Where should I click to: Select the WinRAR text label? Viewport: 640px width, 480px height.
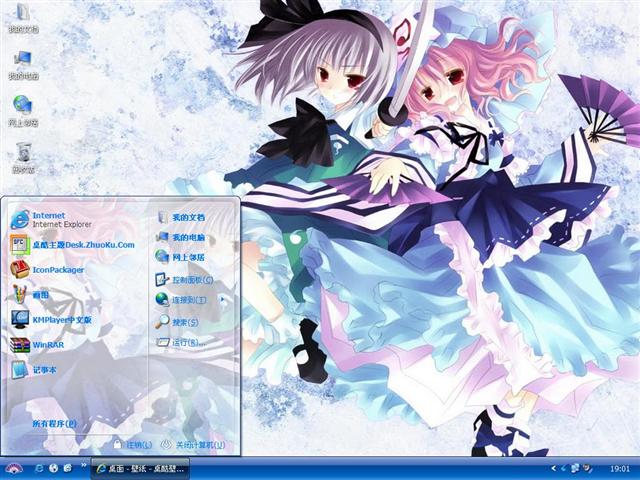[x=48, y=345]
